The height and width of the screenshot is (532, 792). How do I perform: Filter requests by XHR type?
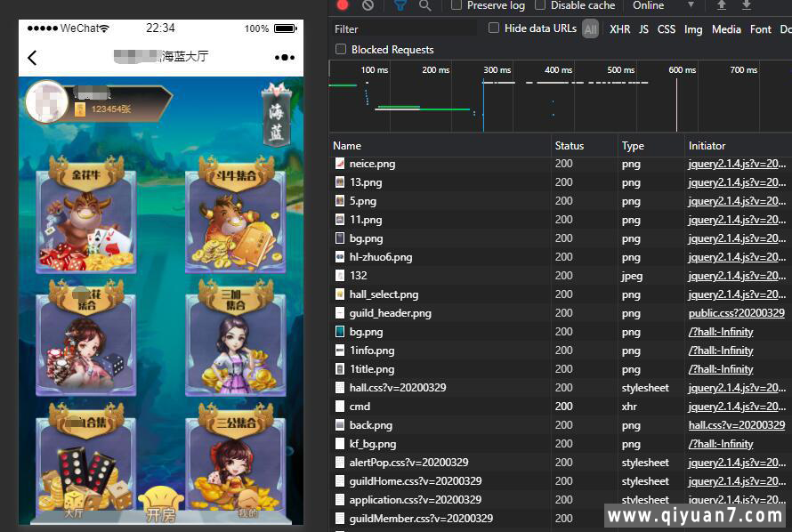tap(619, 29)
